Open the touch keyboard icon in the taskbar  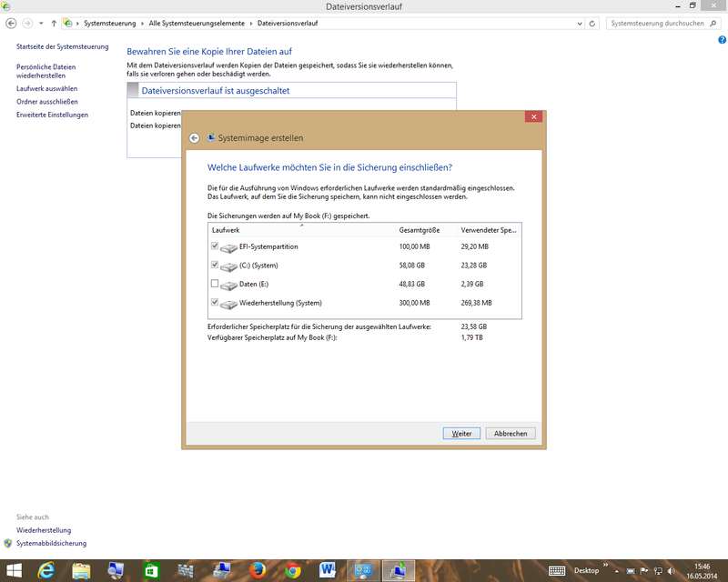[557, 571]
